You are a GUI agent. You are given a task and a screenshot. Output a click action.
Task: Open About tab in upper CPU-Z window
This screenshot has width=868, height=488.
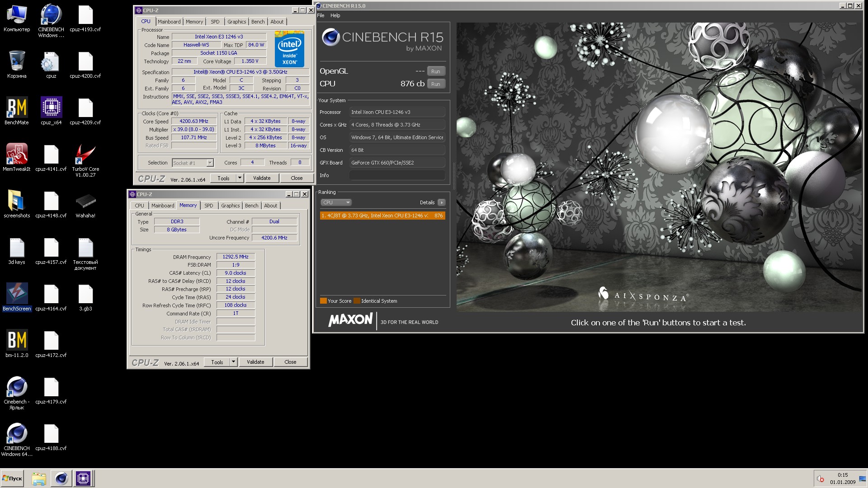coord(277,22)
